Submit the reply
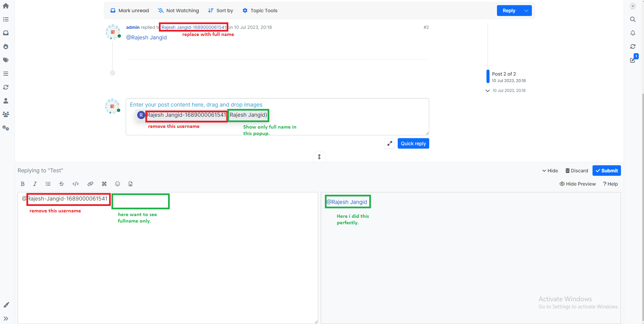 pos(606,171)
